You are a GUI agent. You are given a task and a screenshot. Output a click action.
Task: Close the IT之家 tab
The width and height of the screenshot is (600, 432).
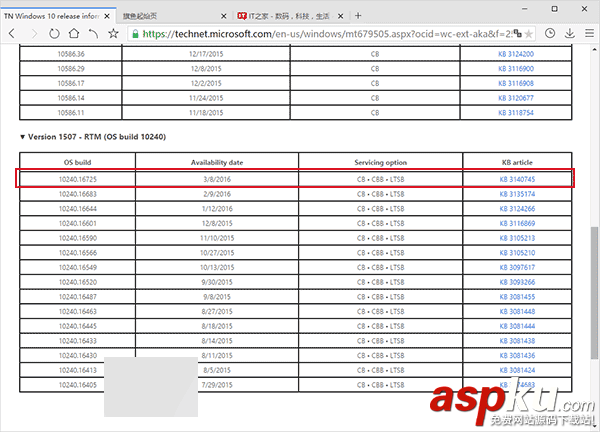(x=341, y=16)
